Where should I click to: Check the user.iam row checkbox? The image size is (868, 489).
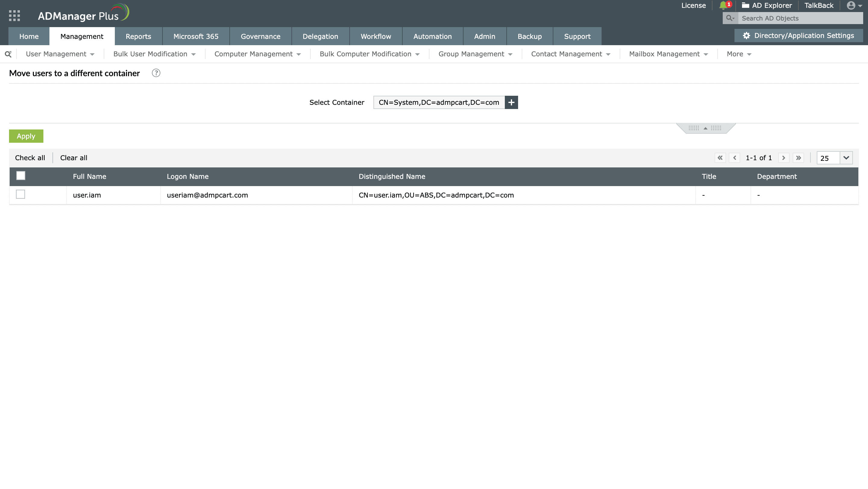click(20, 195)
